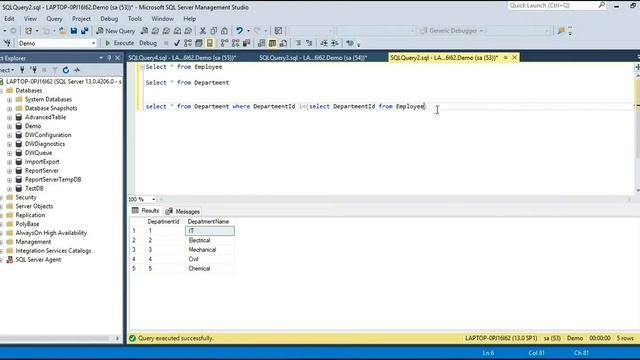
Task: Open the Tools menu
Action: click(135, 19)
